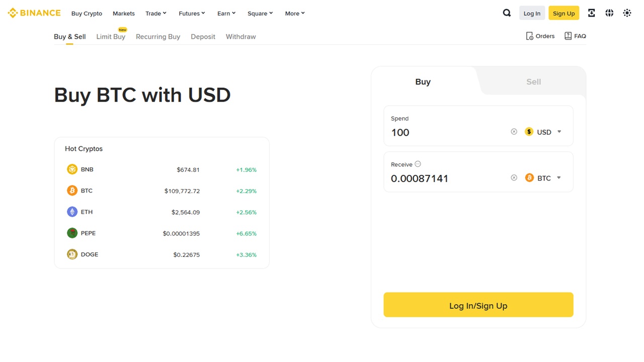Click the Spend amount input 100
The width and height of the screenshot is (644, 362).
400,132
